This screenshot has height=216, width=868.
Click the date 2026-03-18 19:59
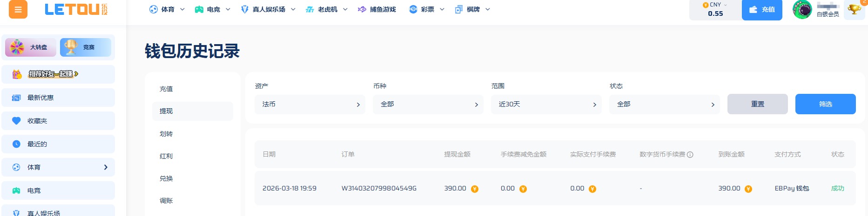[x=289, y=188]
